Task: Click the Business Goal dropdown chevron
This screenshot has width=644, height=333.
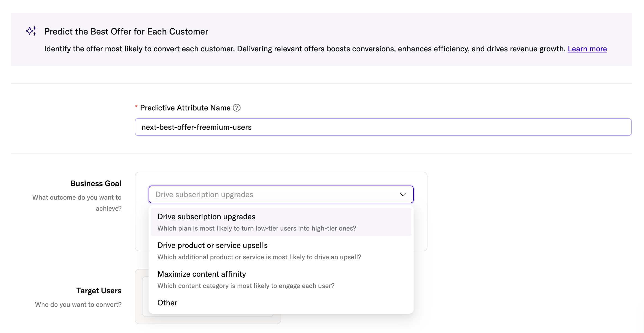Action: coord(403,195)
